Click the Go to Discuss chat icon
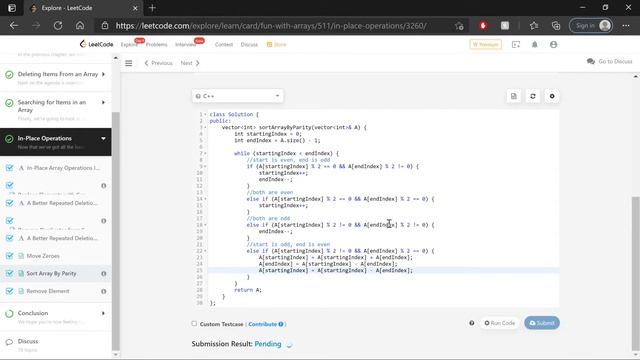 tap(591, 61)
